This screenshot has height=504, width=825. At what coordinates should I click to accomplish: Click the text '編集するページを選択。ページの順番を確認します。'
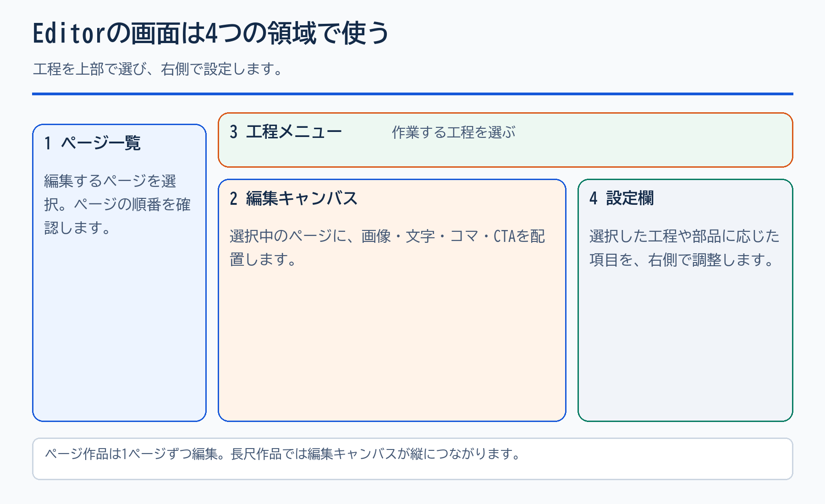point(117,204)
